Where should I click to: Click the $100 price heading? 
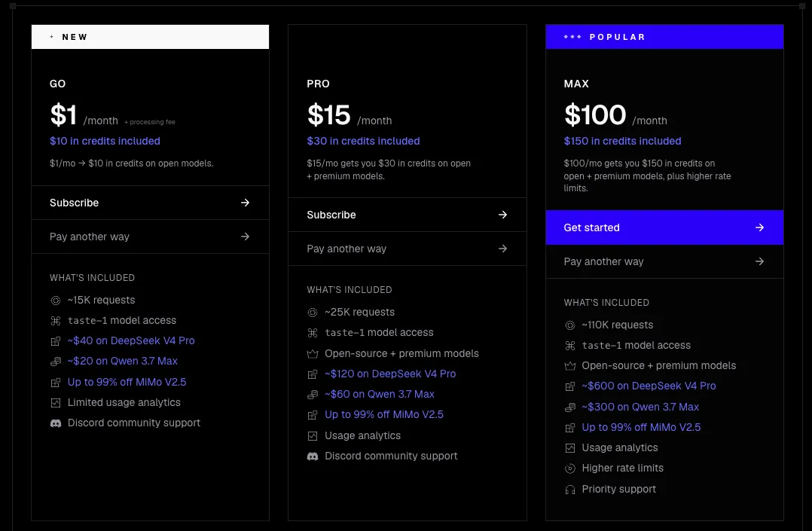coord(595,114)
